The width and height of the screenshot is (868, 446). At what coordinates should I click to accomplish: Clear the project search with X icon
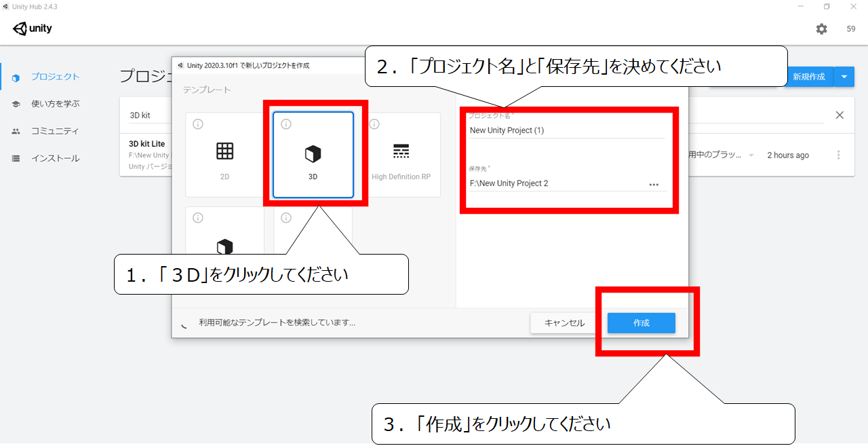click(x=840, y=115)
